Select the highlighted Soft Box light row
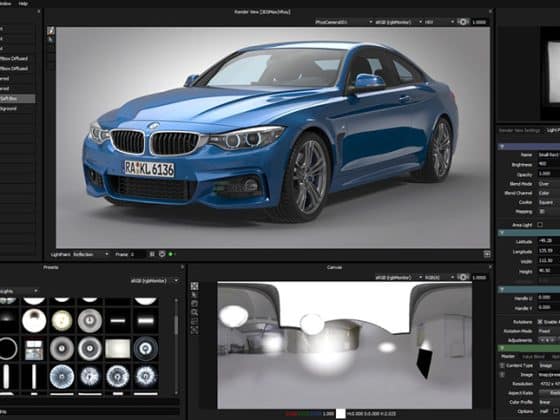Image resolution: width=560 pixels, height=420 pixels. click(18, 99)
